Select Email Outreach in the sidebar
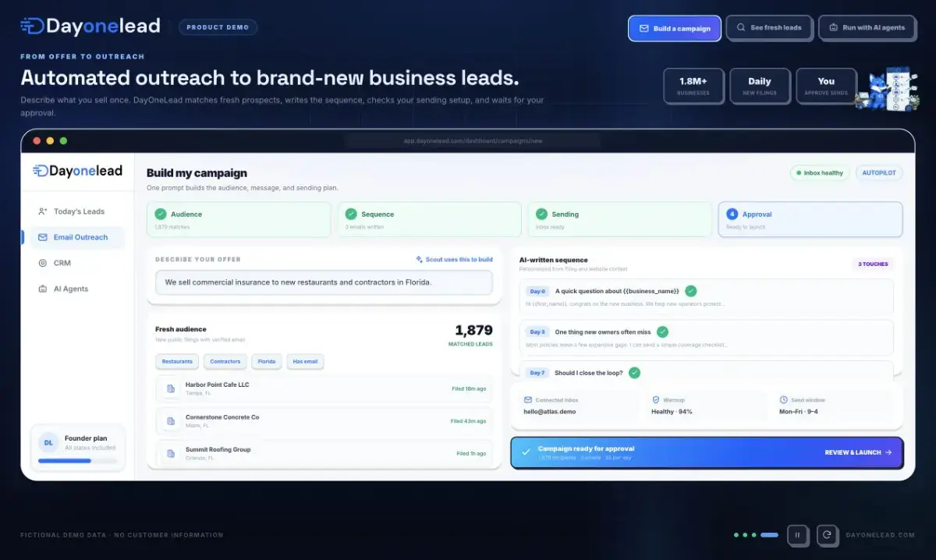 pos(77,237)
